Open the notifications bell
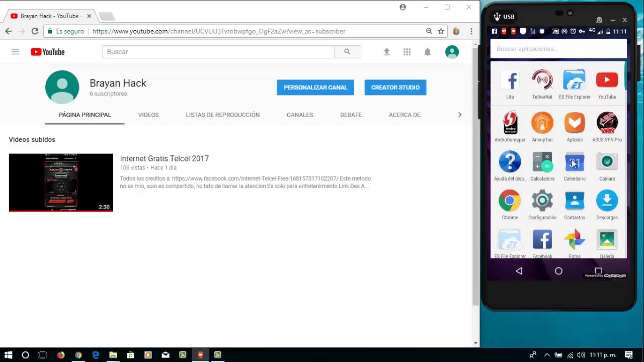 pyautogui.click(x=427, y=52)
